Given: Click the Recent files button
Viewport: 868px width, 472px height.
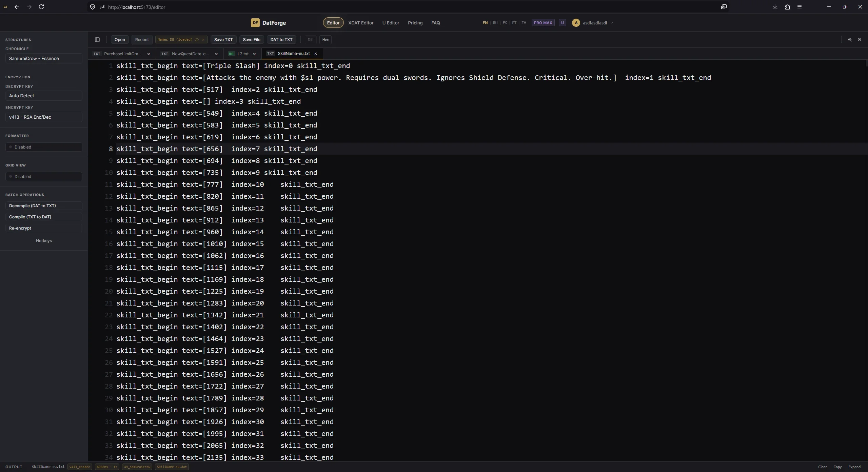Looking at the screenshot, I should 142,40.
